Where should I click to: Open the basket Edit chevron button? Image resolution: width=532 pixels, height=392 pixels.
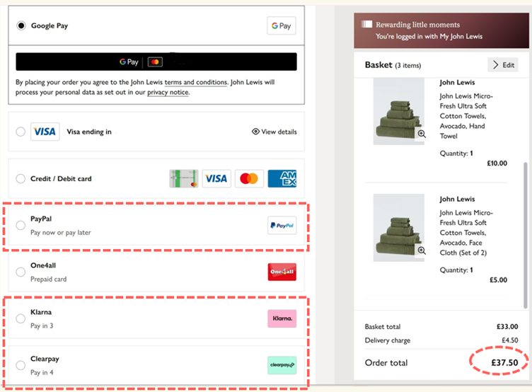pos(503,65)
